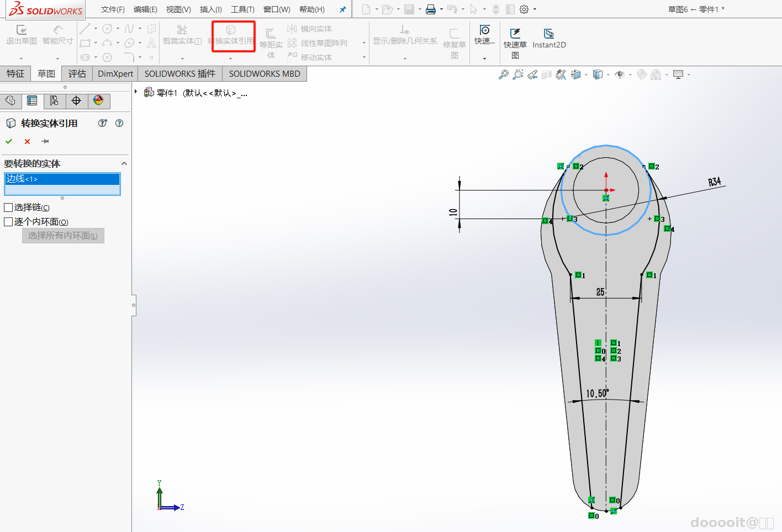The width and height of the screenshot is (782, 532).
Task: Enable the 选择链 checkbox
Action: [x=8, y=208]
